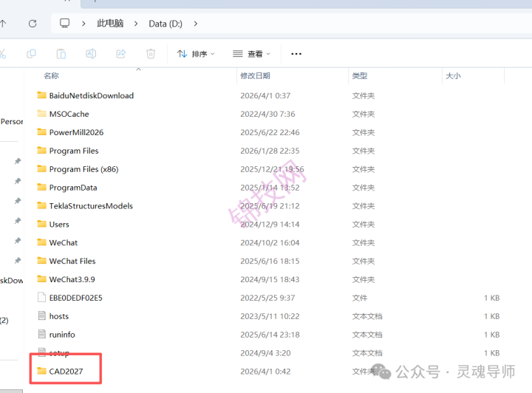The width and height of the screenshot is (532, 393).
Task: Select the BaiduNetdiskDownload folder
Action: (x=91, y=95)
